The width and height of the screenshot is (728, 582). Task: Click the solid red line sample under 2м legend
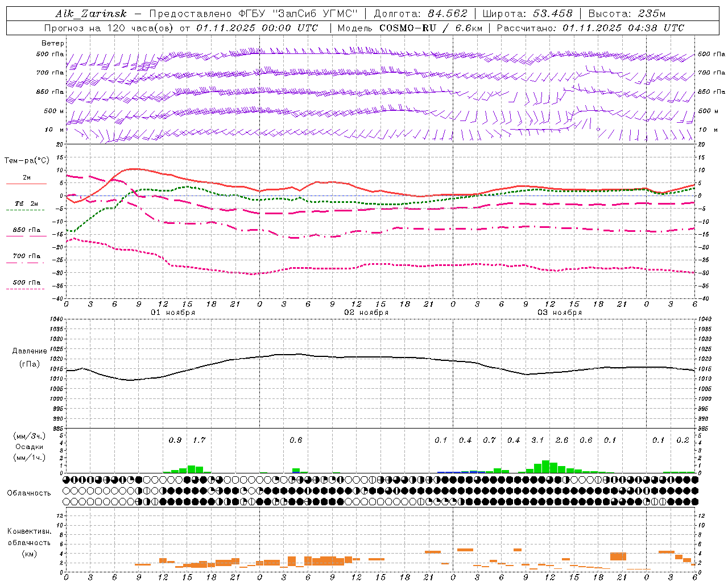(x=26, y=184)
